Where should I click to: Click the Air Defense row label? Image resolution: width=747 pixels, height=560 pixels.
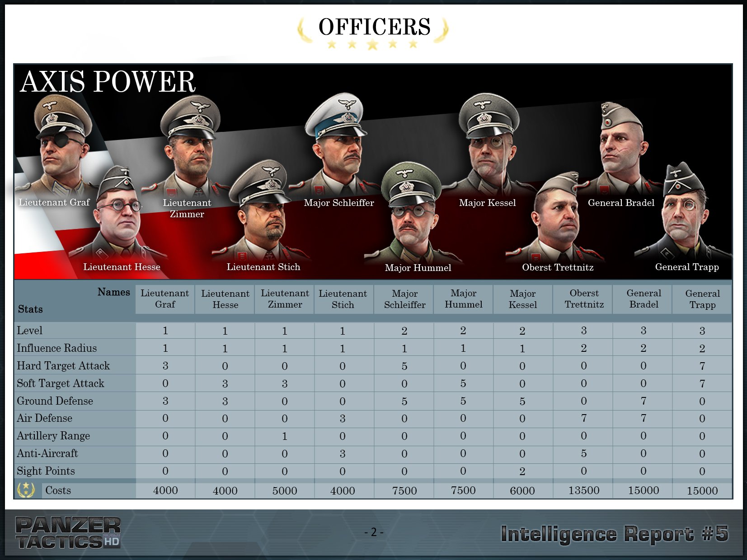point(45,418)
